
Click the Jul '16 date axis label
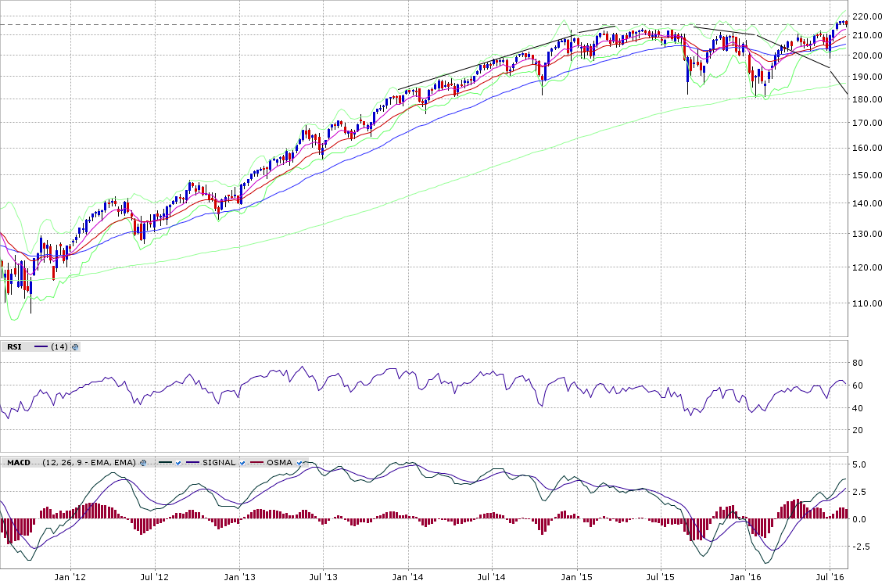830,577
